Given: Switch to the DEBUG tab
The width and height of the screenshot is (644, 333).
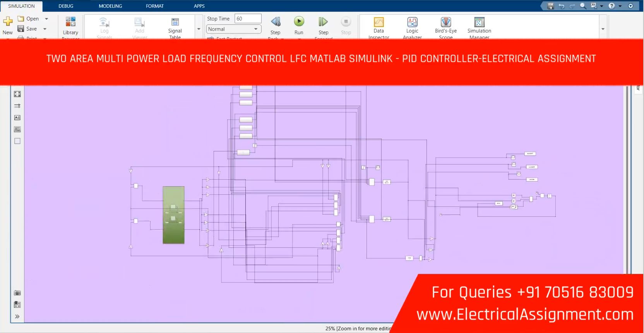Looking at the screenshot, I should click(x=66, y=6).
